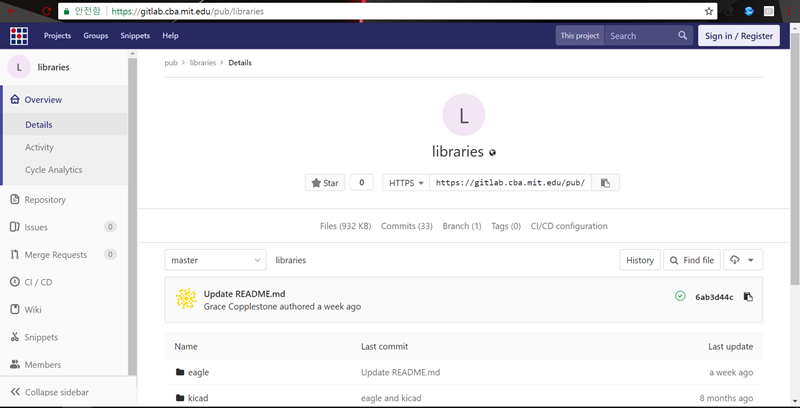800x408 pixels.
Task: Click the eagle folder icon
Action: pyautogui.click(x=180, y=372)
